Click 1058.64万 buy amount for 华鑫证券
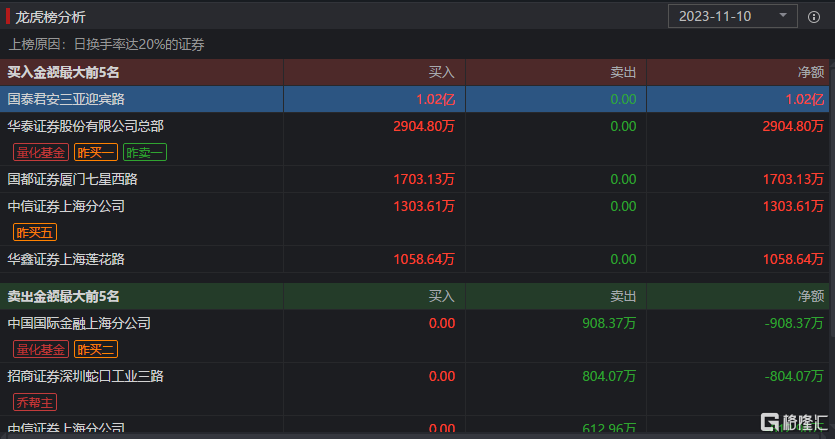The height and width of the screenshot is (439, 835). click(424, 259)
